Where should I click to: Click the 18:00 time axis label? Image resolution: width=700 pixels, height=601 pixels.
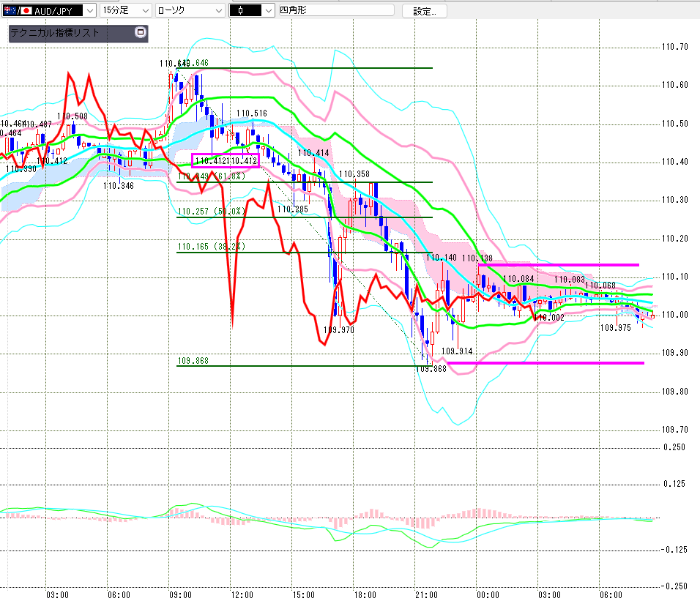[365, 595]
